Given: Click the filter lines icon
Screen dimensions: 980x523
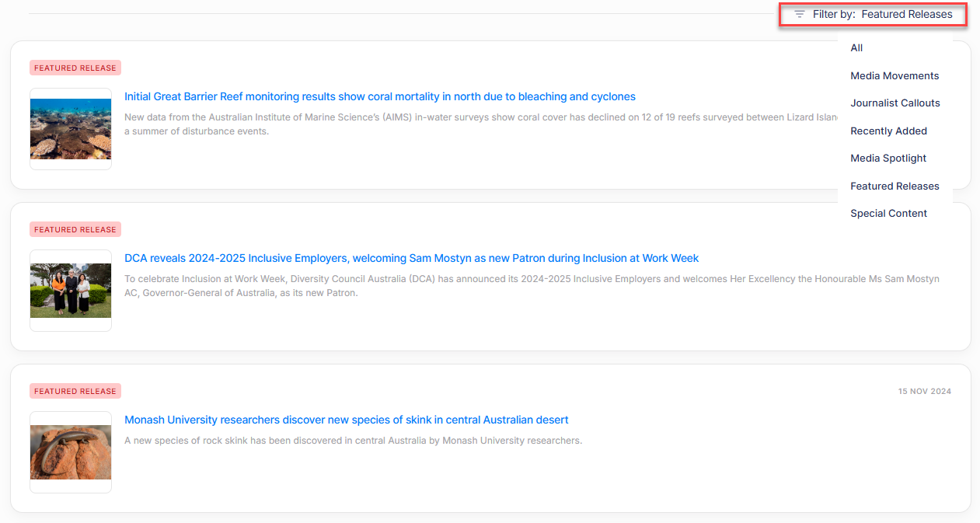Looking at the screenshot, I should [799, 14].
